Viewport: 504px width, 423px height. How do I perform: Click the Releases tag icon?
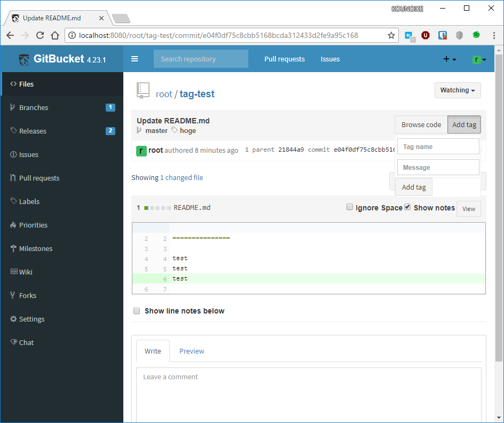(x=13, y=130)
